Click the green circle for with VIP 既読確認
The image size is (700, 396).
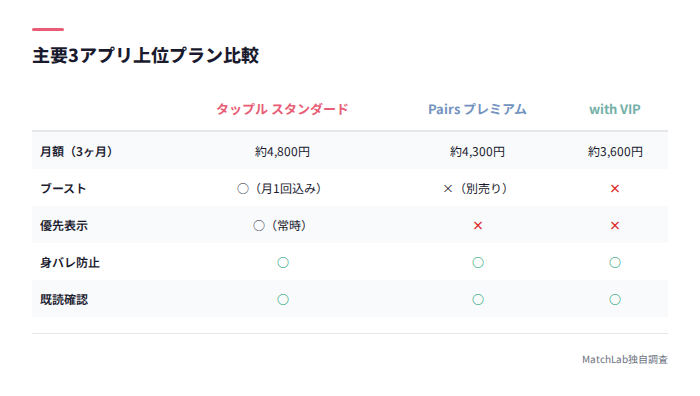click(x=615, y=300)
